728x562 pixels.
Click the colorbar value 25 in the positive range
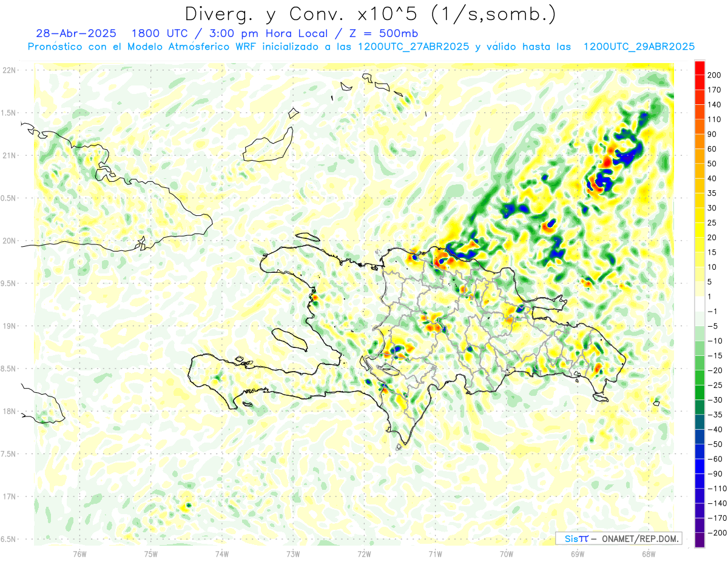(x=712, y=222)
